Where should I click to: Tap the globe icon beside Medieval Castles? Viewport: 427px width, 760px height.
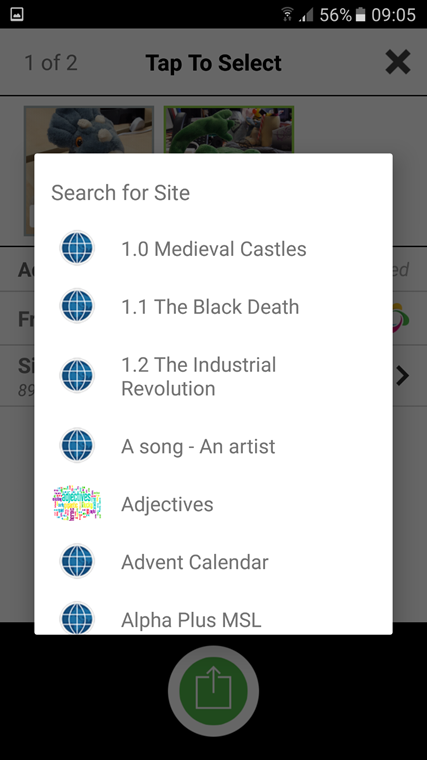coord(77,248)
